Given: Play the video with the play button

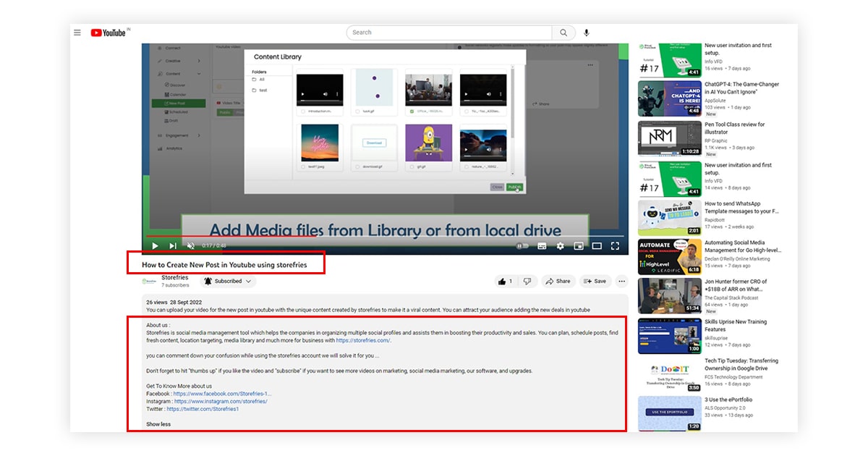Looking at the screenshot, I should [x=155, y=246].
